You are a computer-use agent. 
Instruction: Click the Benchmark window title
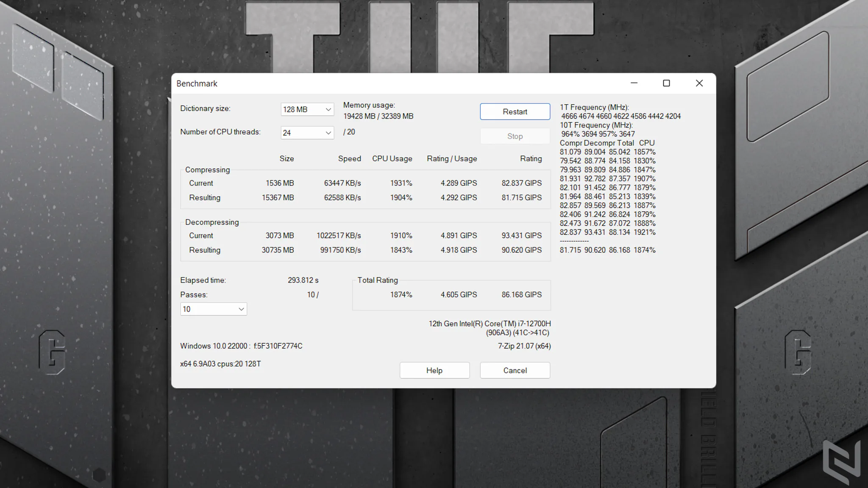[197, 83]
